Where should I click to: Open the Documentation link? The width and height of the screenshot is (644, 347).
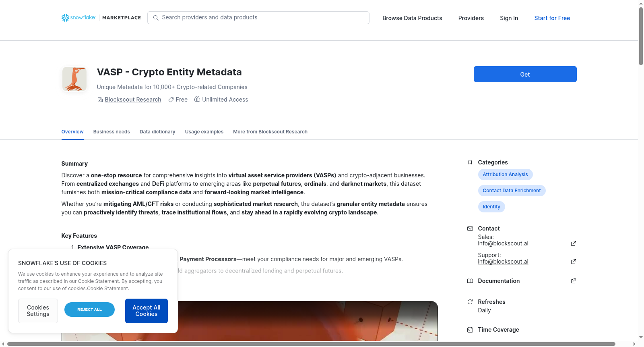499,281
